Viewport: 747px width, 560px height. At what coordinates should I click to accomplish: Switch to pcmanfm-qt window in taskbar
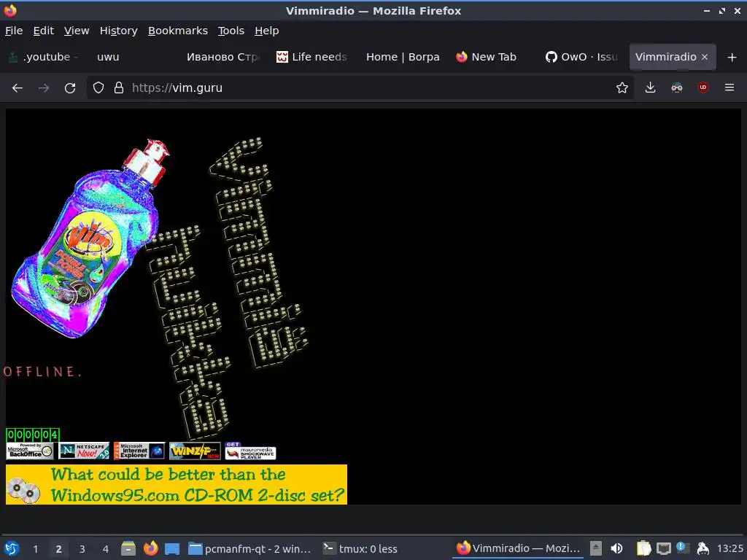click(249, 549)
